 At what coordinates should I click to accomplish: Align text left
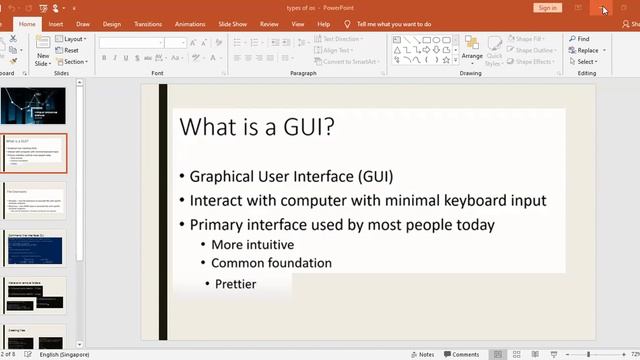tap(237, 58)
